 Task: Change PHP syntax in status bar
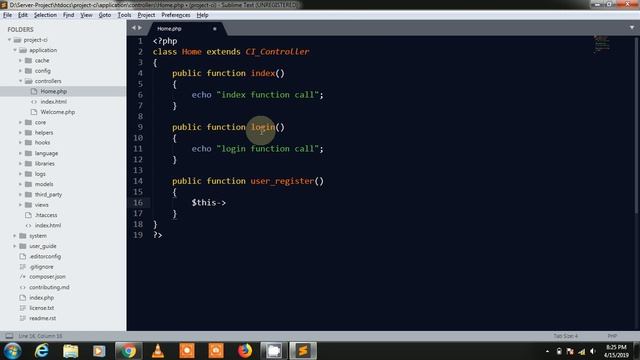[x=612, y=336]
